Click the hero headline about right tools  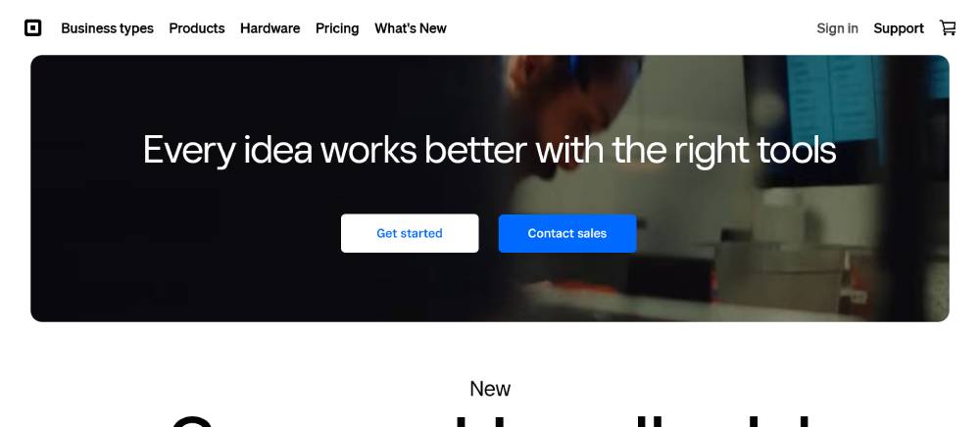(489, 150)
